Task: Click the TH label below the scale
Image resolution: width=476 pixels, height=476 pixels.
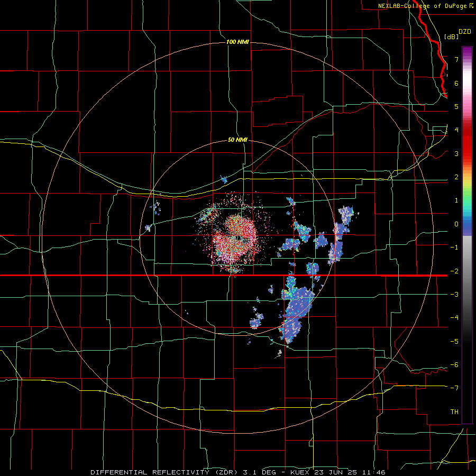Action: (x=454, y=412)
